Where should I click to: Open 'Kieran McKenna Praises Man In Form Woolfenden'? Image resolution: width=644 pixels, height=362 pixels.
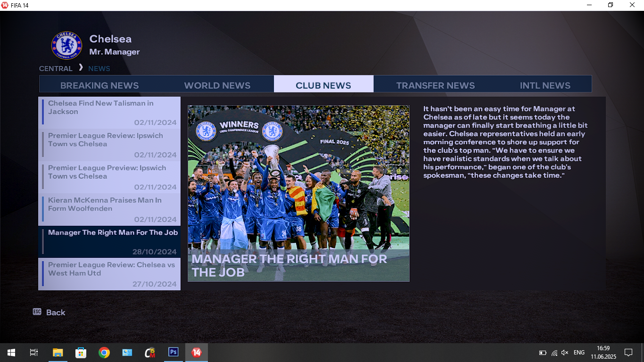109,210
